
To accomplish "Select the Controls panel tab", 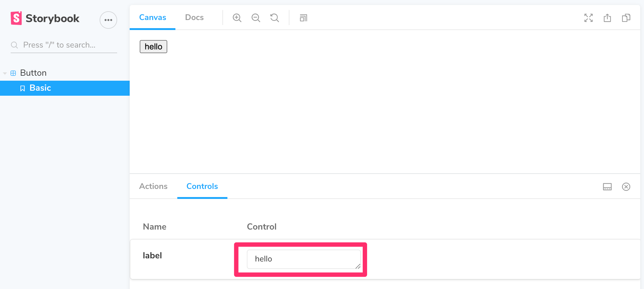I will [x=202, y=186].
